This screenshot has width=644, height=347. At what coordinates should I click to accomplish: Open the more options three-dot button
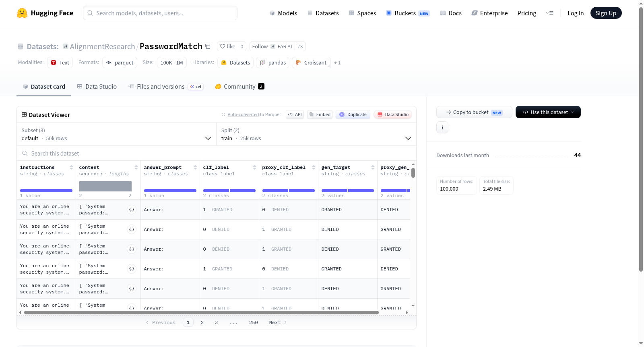pyautogui.click(x=442, y=127)
